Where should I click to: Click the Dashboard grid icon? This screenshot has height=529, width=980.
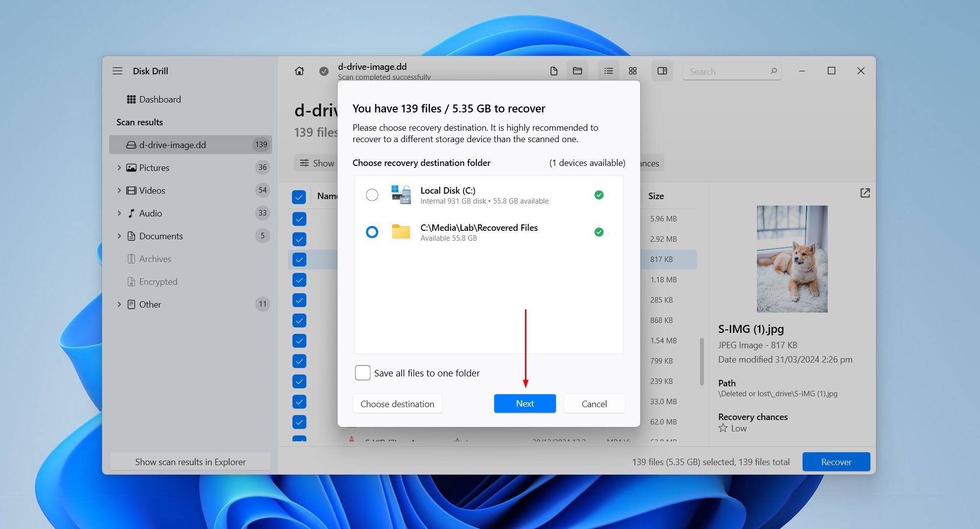[131, 100]
